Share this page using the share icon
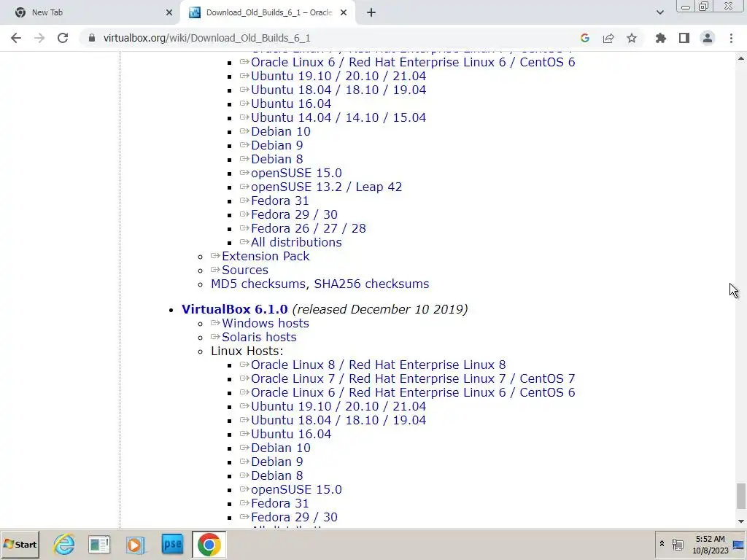747x560 pixels. pyautogui.click(x=608, y=38)
